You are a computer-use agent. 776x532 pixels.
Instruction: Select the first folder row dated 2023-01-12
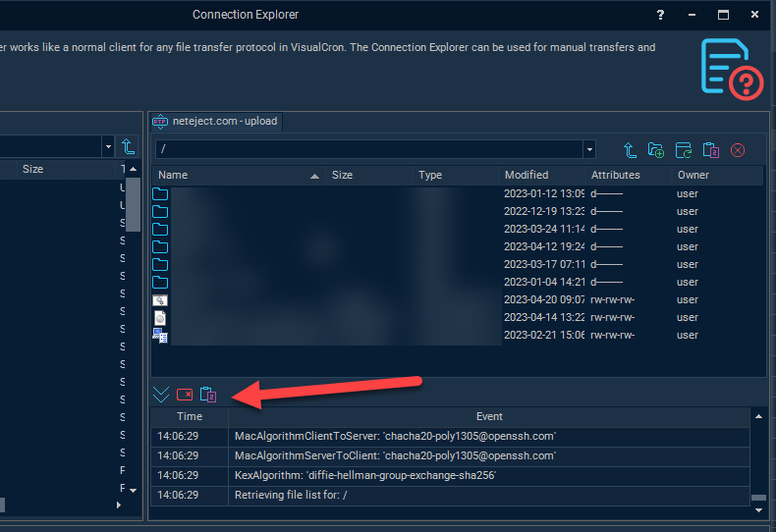[x=393, y=193]
